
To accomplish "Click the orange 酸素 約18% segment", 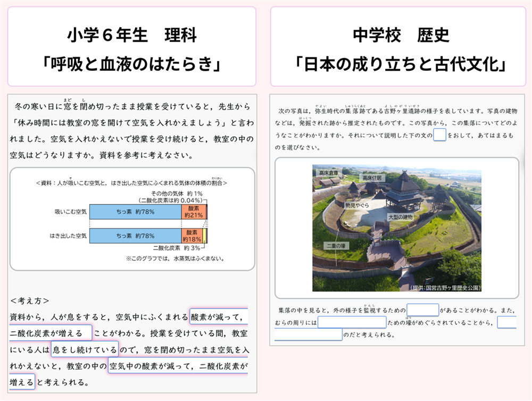I will click(x=192, y=236).
